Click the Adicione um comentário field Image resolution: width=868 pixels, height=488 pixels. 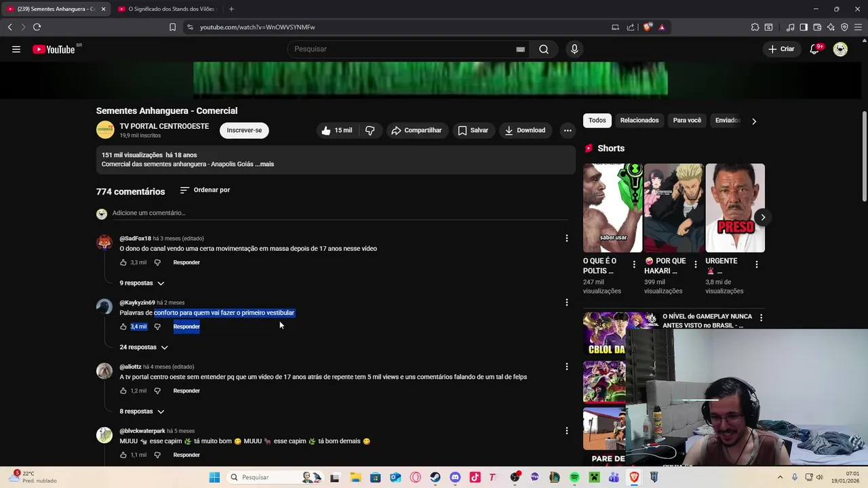point(340,213)
